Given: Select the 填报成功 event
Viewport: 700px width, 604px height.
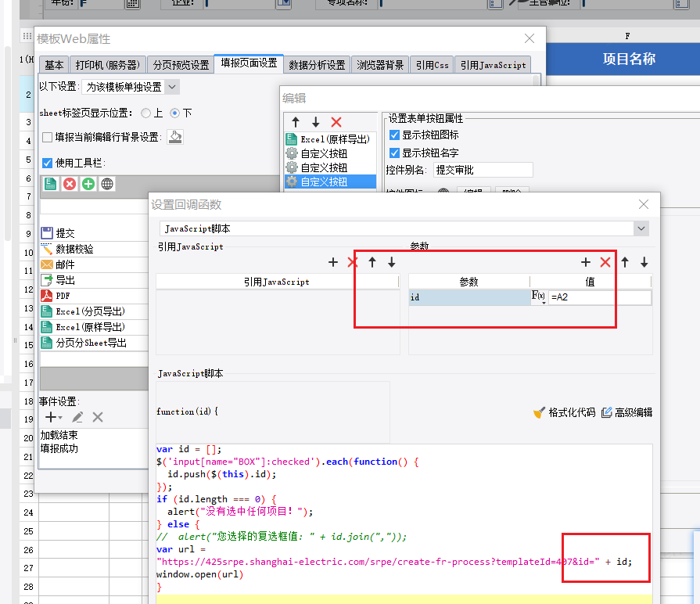Looking at the screenshot, I should (x=59, y=448).
